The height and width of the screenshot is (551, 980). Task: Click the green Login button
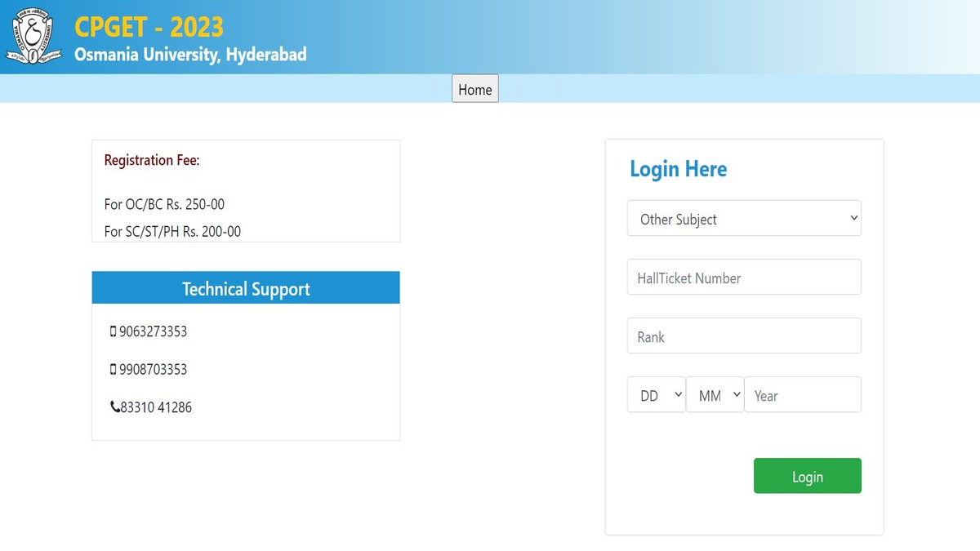pyautogui.click(x=808, y=477)
